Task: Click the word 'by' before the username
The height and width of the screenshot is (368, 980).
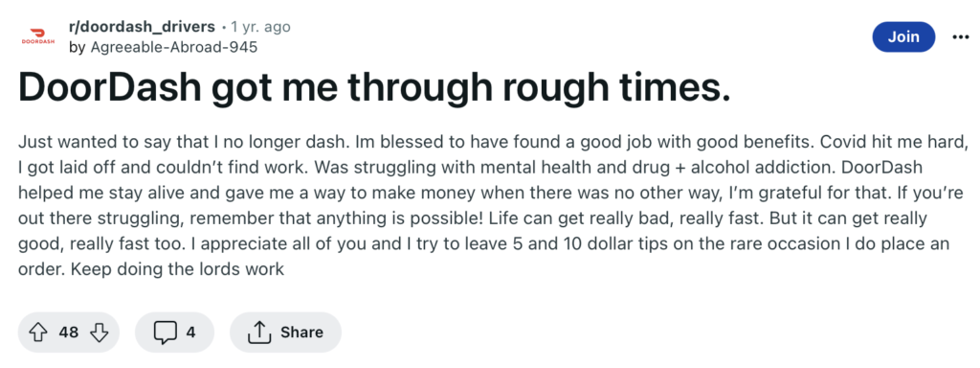Action: [77, 47]
